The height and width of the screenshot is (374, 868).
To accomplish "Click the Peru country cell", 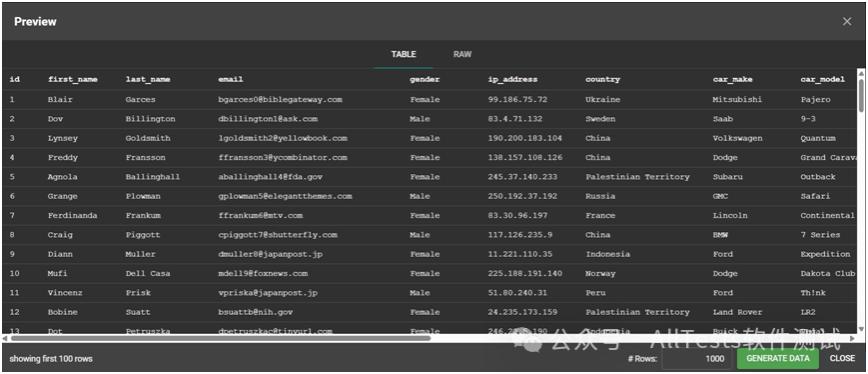I will 595,293.
